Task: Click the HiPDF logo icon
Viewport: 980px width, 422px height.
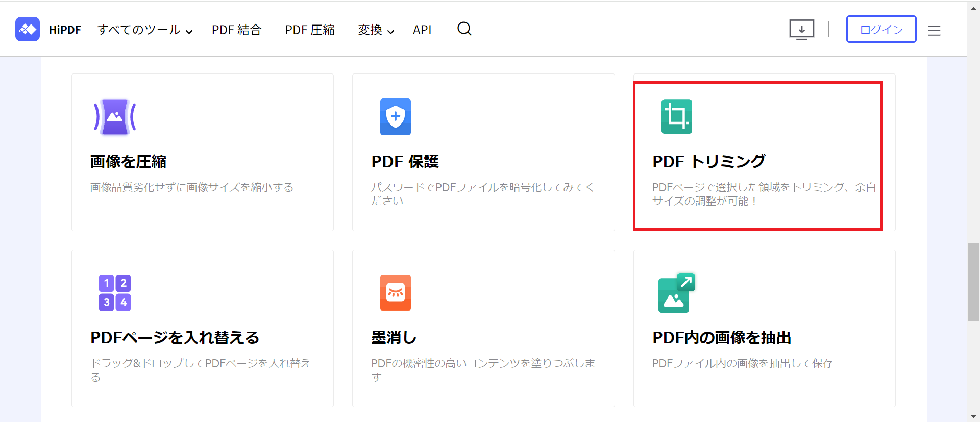Action: [x=28, y=30]
